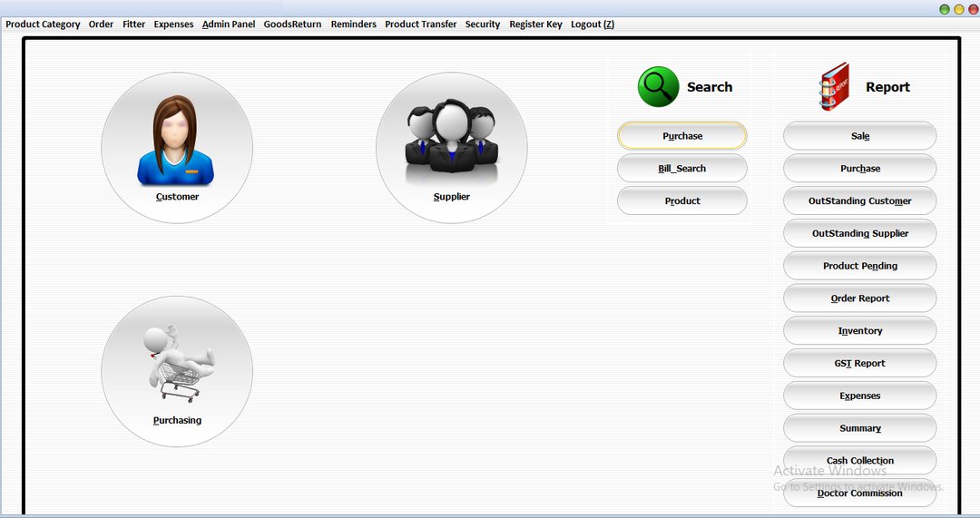
Task: Open the Product Transfer menu
Action: [x=420, y=24]
